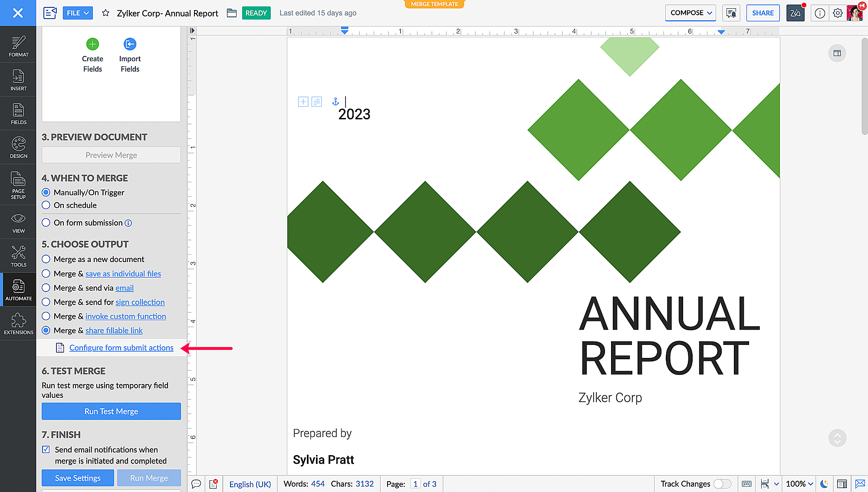Click the Import Fields icon
The image size is (868, 492).
click(130, 44)
